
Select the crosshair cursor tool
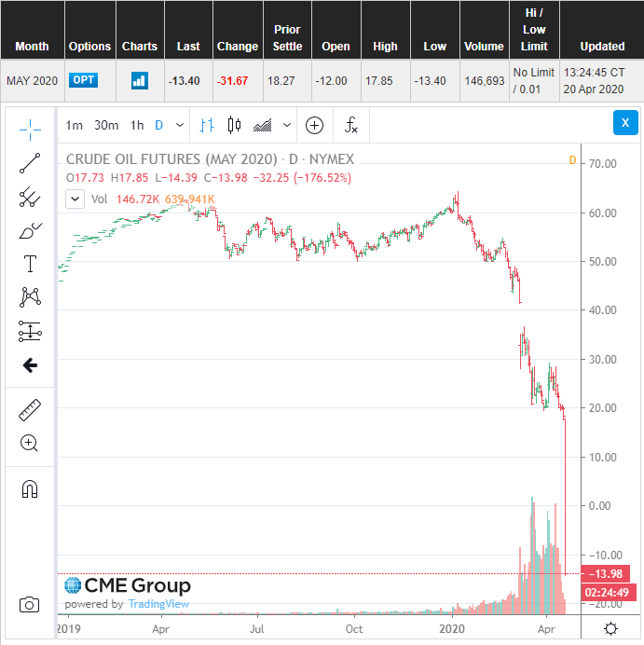coord(30,130)
